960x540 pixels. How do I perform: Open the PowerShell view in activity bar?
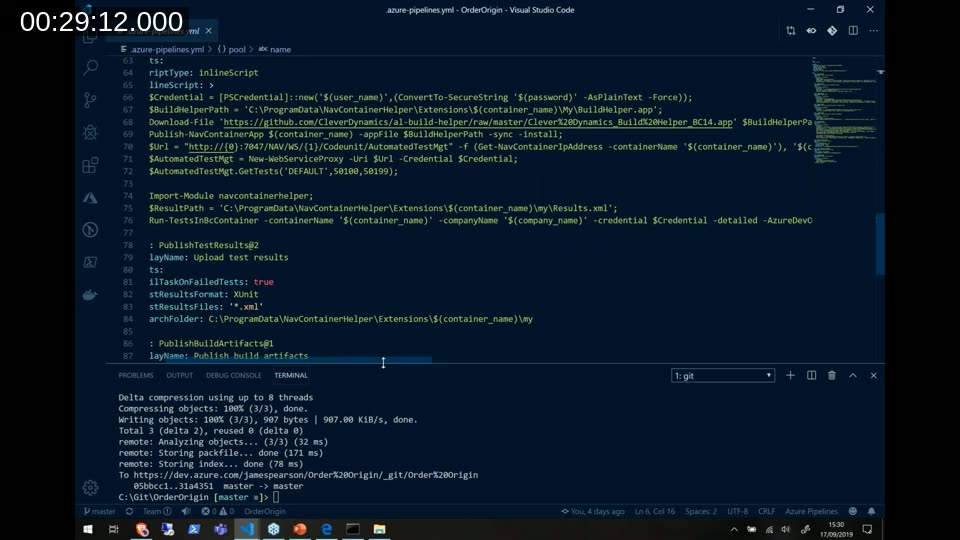pos(91,262)
